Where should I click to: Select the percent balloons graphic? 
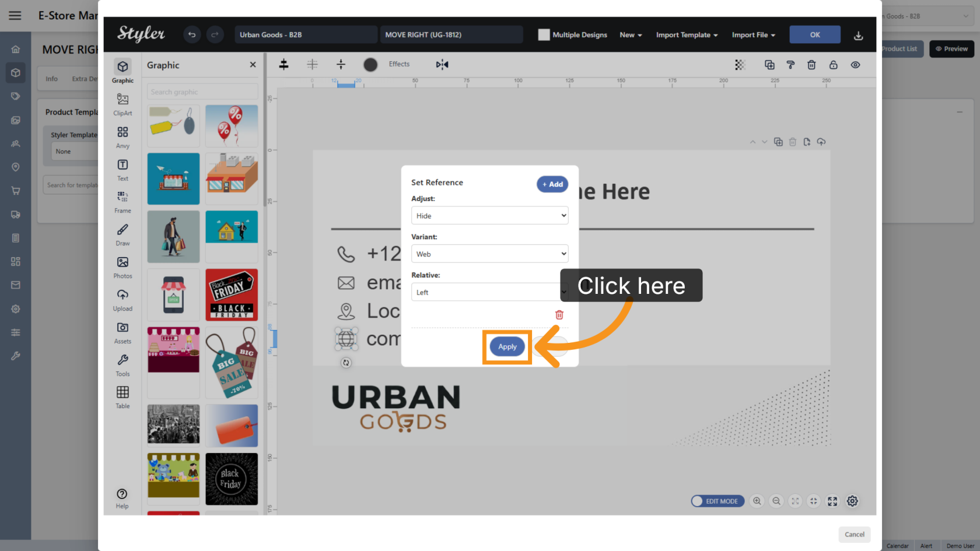(232, 126)
